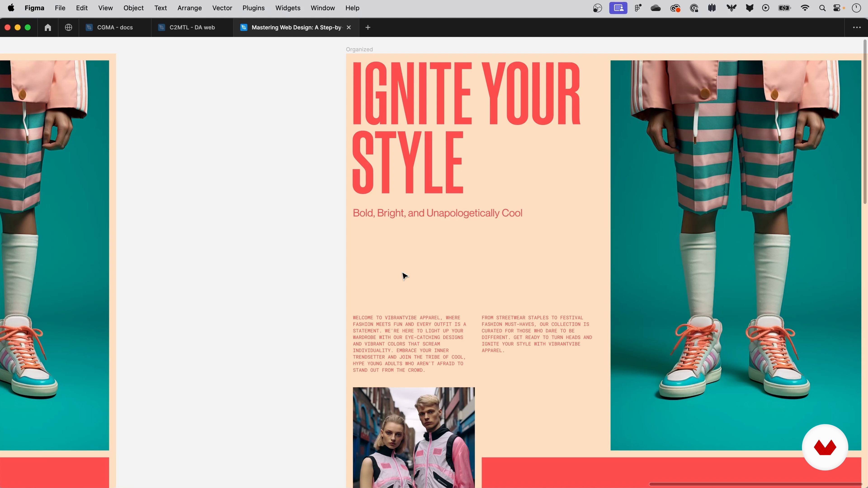Click the vertical canvas scrollbar
This screenshot has height=488, width=868.
(x=865, y=122)
